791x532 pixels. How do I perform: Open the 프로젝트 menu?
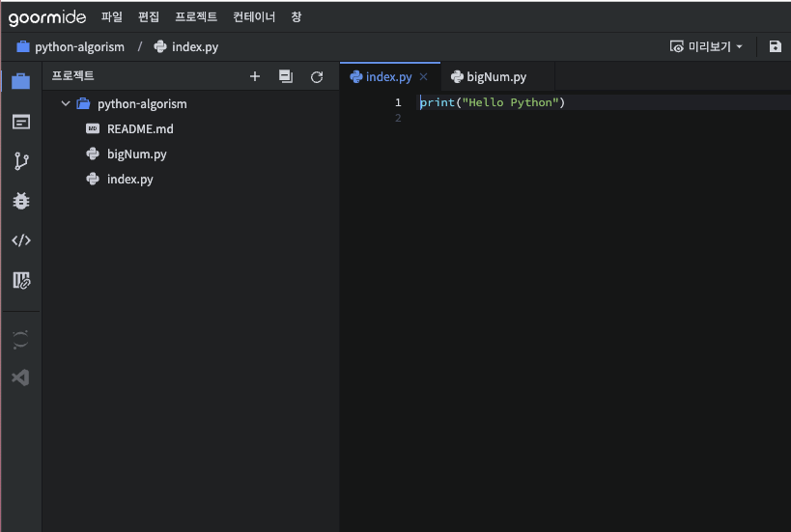click(x=196, y=16)
